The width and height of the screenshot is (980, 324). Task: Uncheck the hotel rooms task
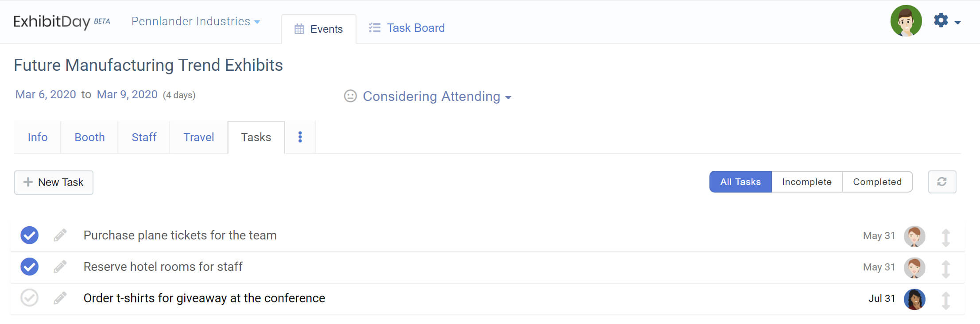[30, 267]
